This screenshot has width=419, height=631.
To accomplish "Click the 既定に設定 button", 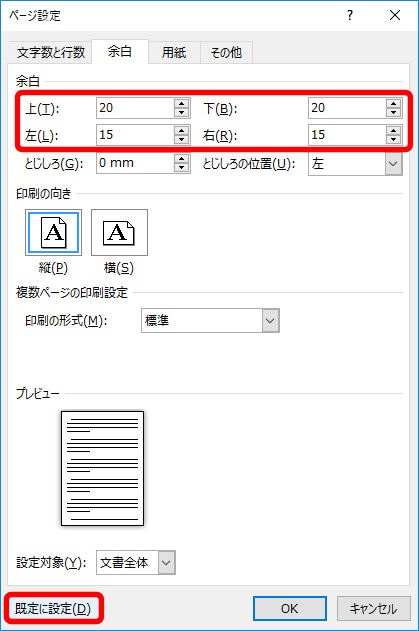I will 53,608.
